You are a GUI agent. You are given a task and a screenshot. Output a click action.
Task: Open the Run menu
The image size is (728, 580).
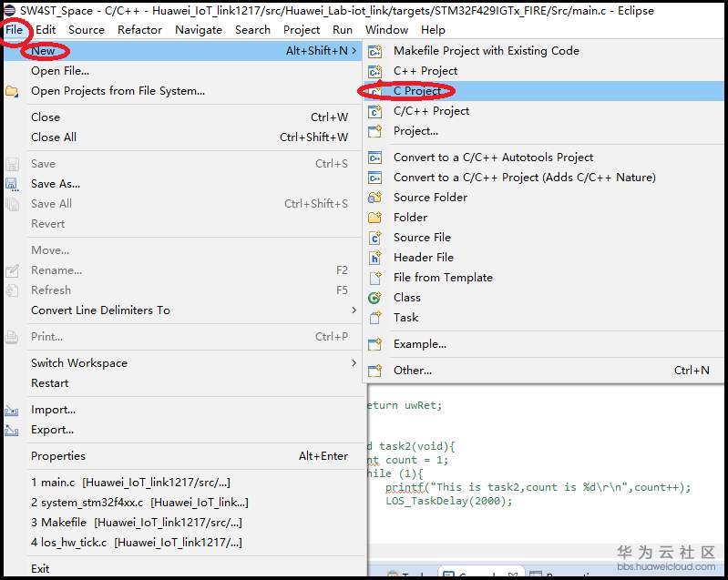click(343, 30)
